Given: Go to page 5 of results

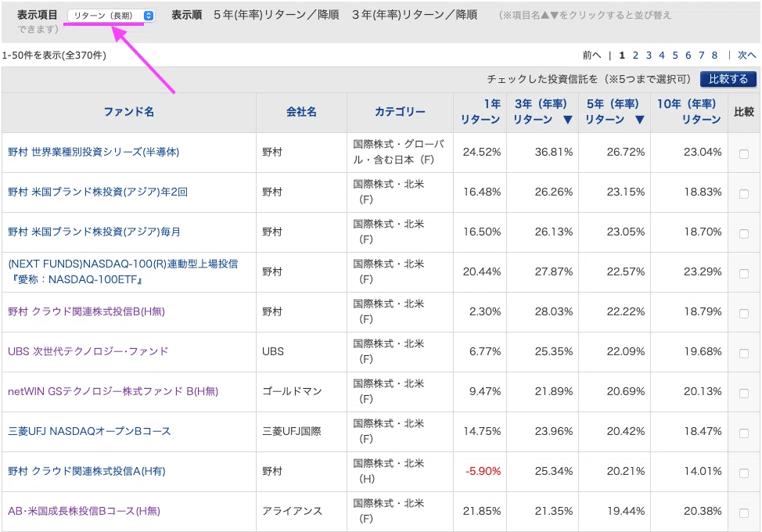Looking at the screenshot, I should point(675,56).
